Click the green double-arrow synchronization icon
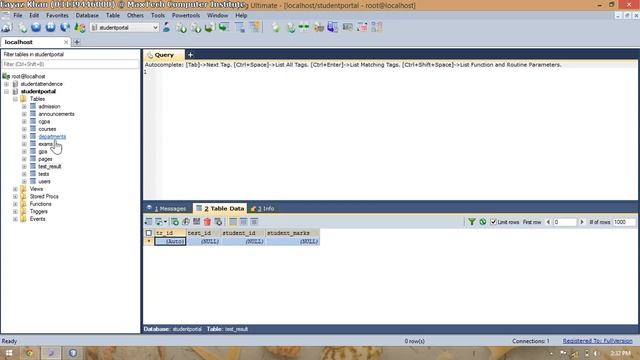Viewport: 640px width, 360px height. point(304,27)
